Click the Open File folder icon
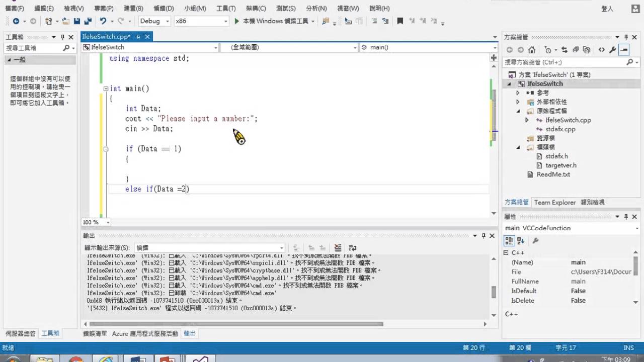 [66, 21]
